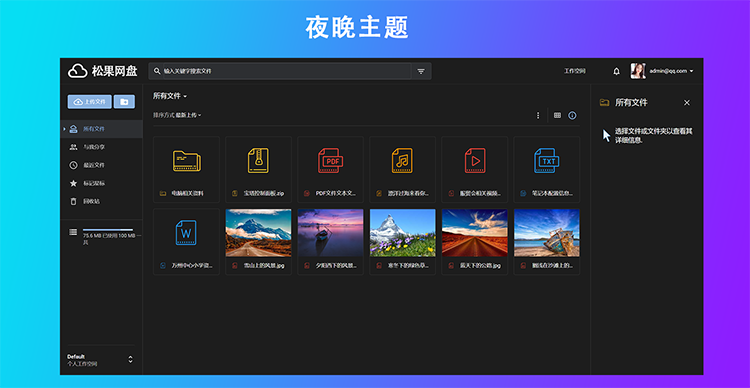Open the Default workspace switcher

click(100, 360)
